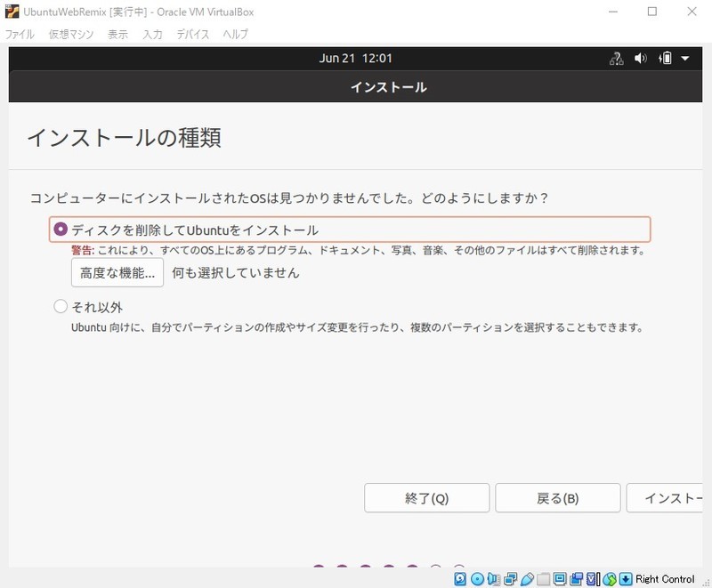This screenshot has width=712, height=588.
Task: Open the 入力 menu
Action: [x=152, y=34]
